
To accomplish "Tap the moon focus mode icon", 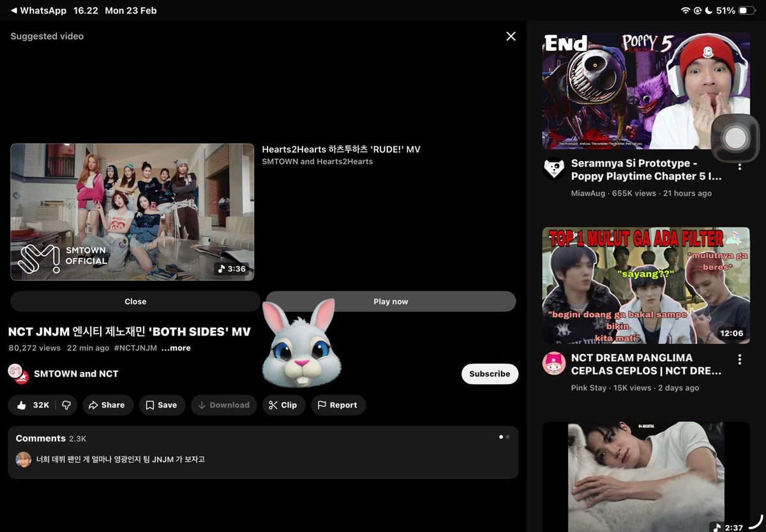I will tap(709, 11).
